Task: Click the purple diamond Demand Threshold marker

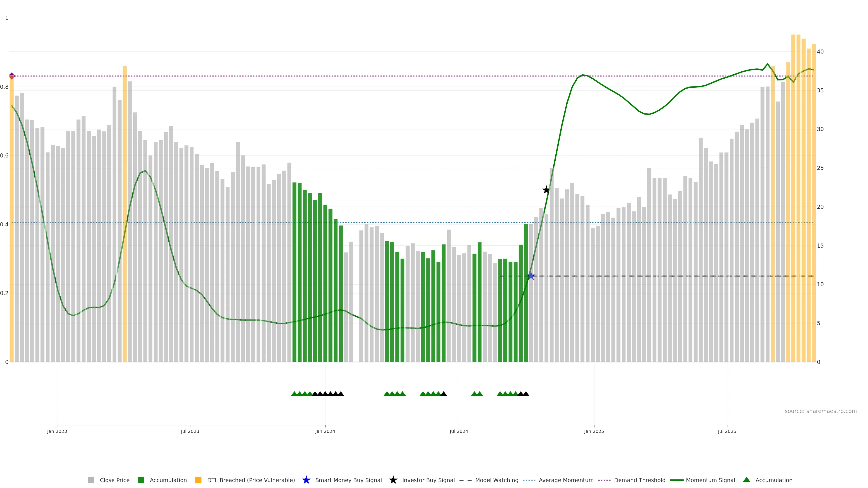Action: click(12, 76)
